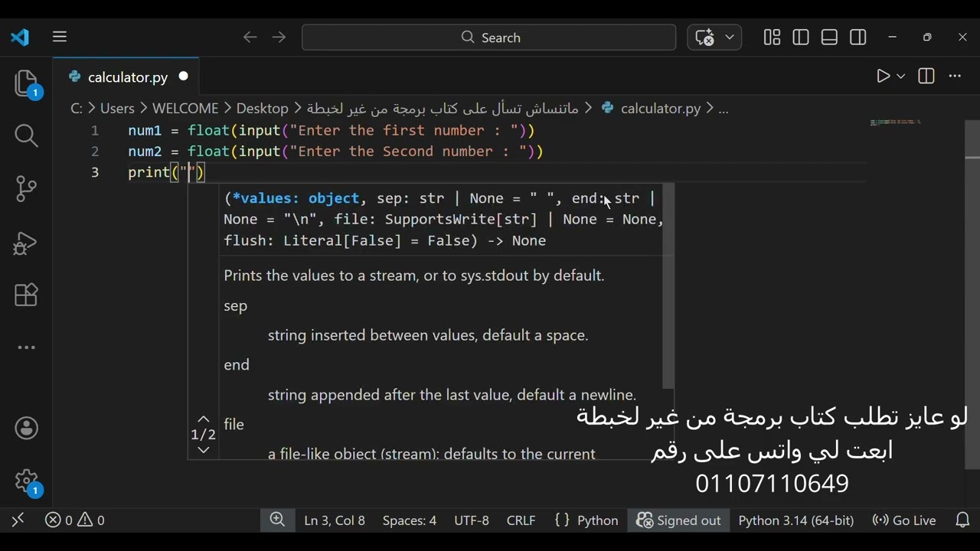Image resolution: width=980 pixels, height=551 pixels.
Task: Click the VS Code logo icon
Action: pos(20,37)
